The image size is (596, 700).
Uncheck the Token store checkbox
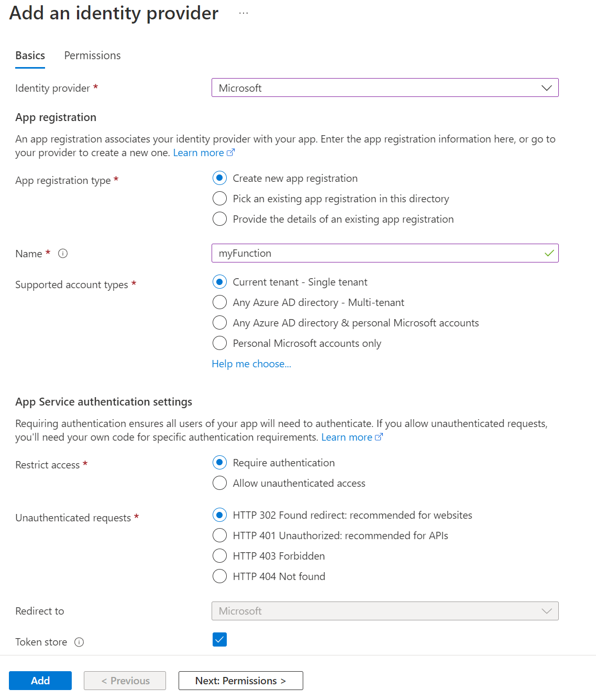tap(219, 639)
